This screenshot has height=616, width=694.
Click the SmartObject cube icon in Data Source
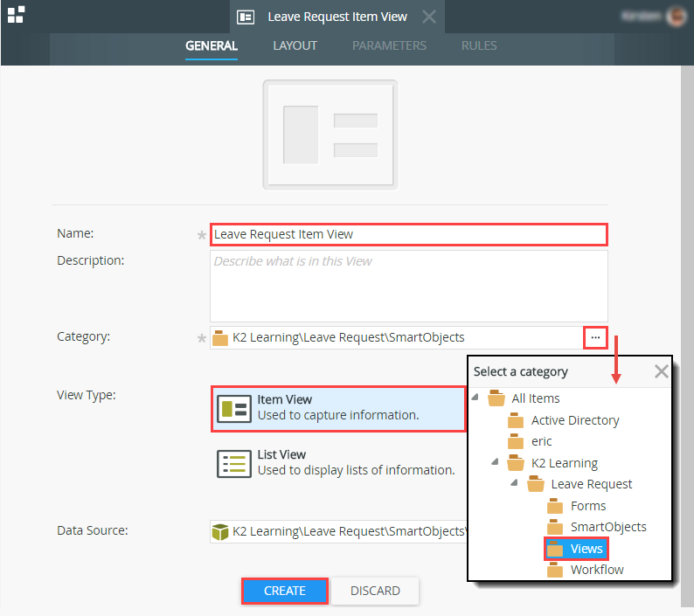(220, 532)
